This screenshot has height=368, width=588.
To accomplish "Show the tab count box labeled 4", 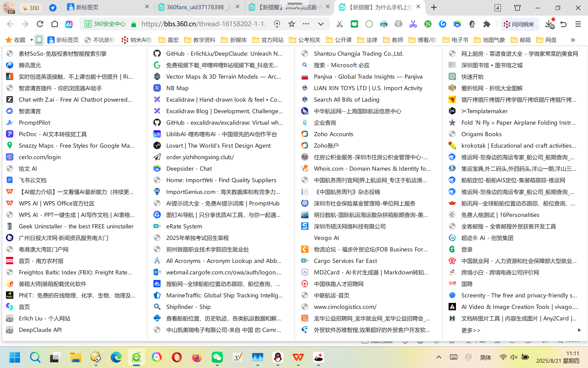I will 498,8.
